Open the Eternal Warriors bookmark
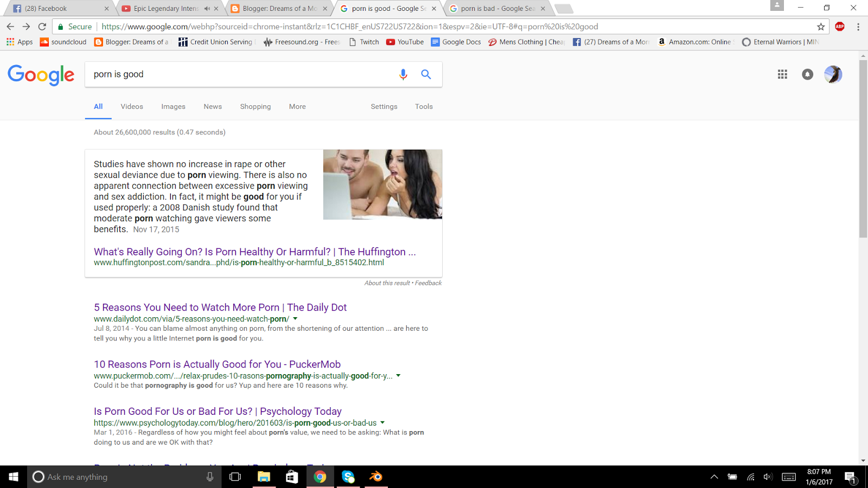Screen dimensions: 868x488 [780, 42]
